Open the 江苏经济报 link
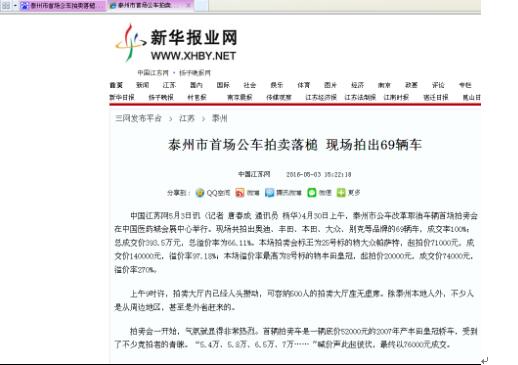 [x=321, y=97]
